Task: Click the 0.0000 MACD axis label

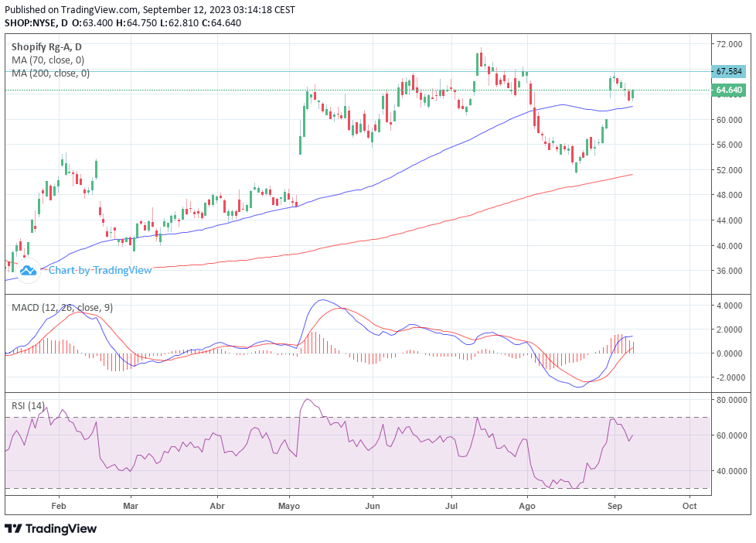Action: click(x=729, y=353)
